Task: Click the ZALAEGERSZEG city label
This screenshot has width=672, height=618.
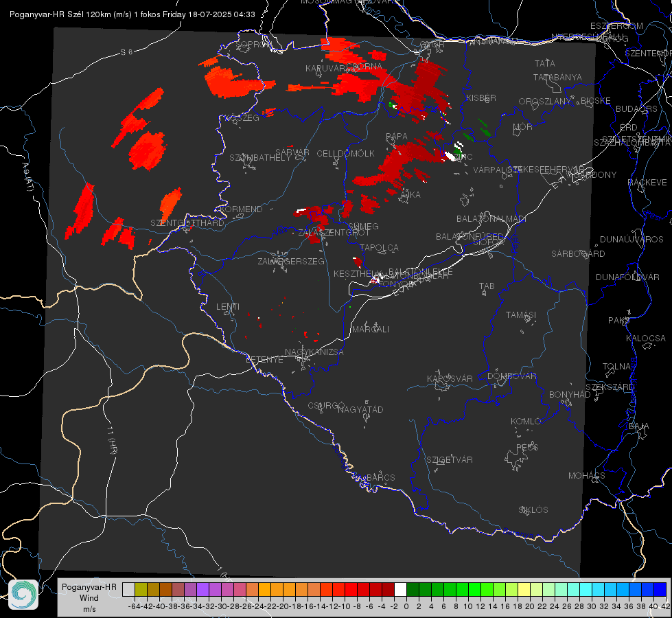Action: tap(291, 261)
